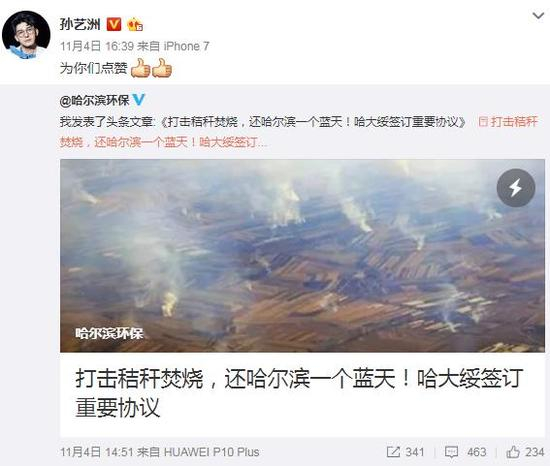Screen dimensions: 550x466
Task: Click the lightning bolt icon on image
Action: coord(516,188)
